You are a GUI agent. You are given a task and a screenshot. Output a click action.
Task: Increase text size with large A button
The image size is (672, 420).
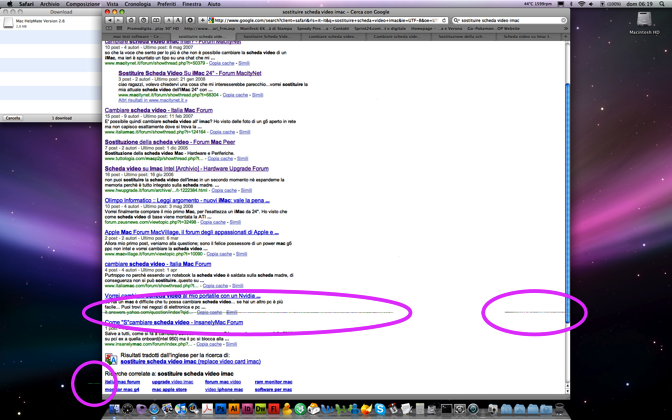click(x=177, y=20)
